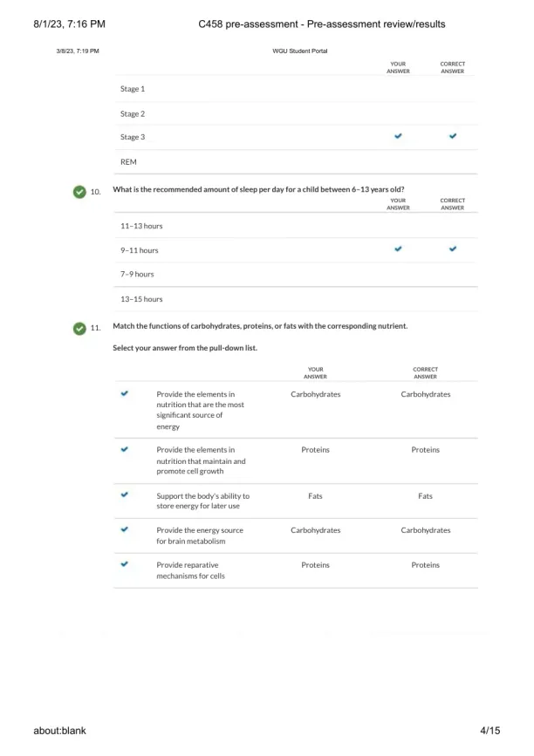This screenshot has width=534, height=756.
Task: Click the REM answer option
Action: pyautogui.click(x=128, y=162)
